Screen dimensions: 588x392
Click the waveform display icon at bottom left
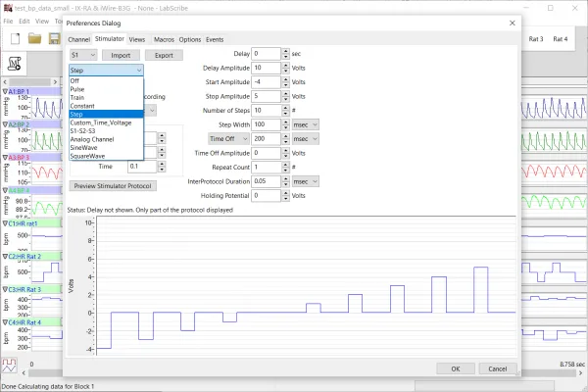[x=11, y=364]
